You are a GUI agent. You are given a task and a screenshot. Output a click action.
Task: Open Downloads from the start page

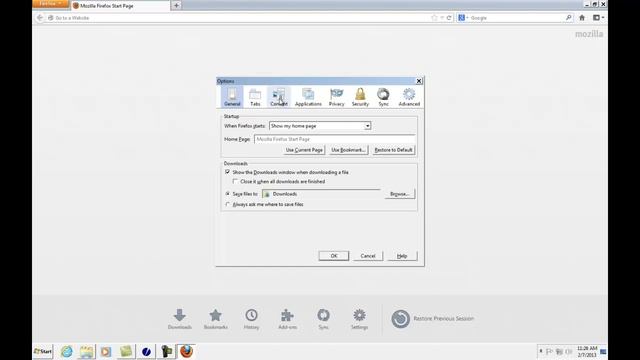point(180,319)
